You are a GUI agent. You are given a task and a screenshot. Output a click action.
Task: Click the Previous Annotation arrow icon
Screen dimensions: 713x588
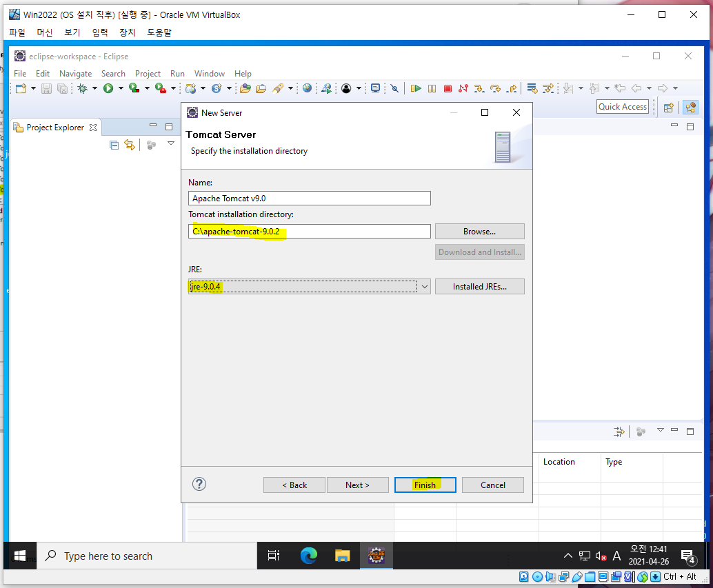594,88
